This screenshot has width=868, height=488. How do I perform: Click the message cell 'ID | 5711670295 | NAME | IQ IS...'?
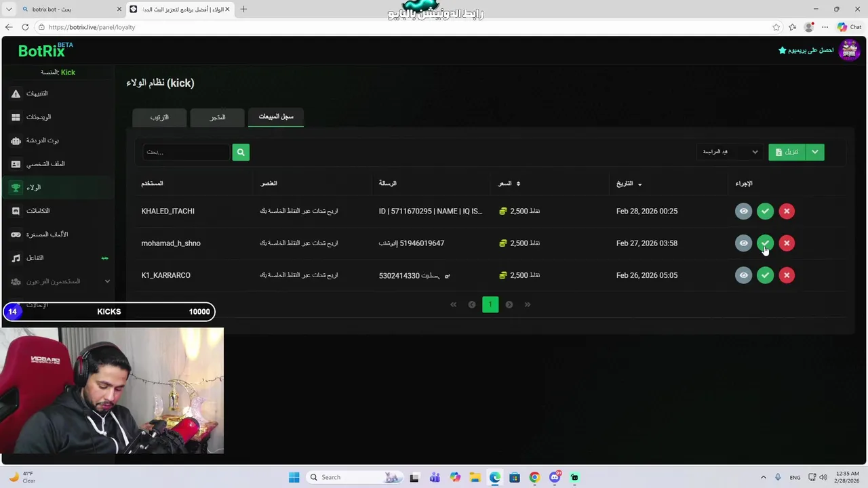[431, 211]
